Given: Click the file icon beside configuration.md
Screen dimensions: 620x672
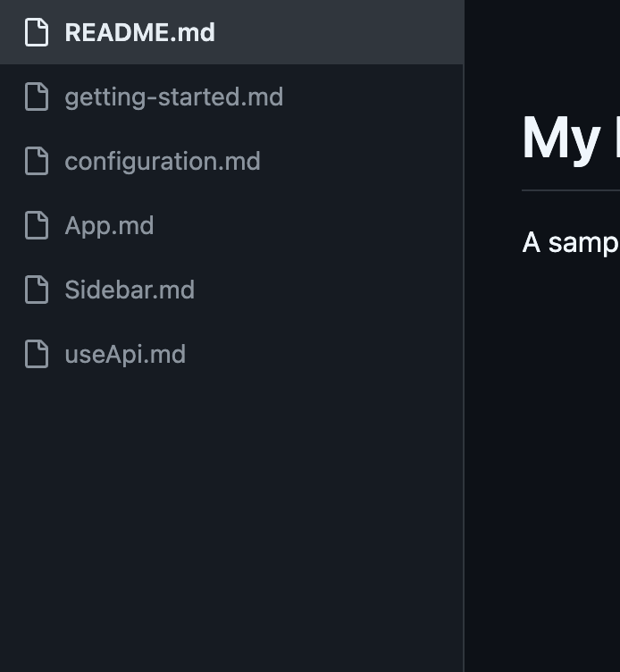Looking at the screenshot, I should (37, 161).
